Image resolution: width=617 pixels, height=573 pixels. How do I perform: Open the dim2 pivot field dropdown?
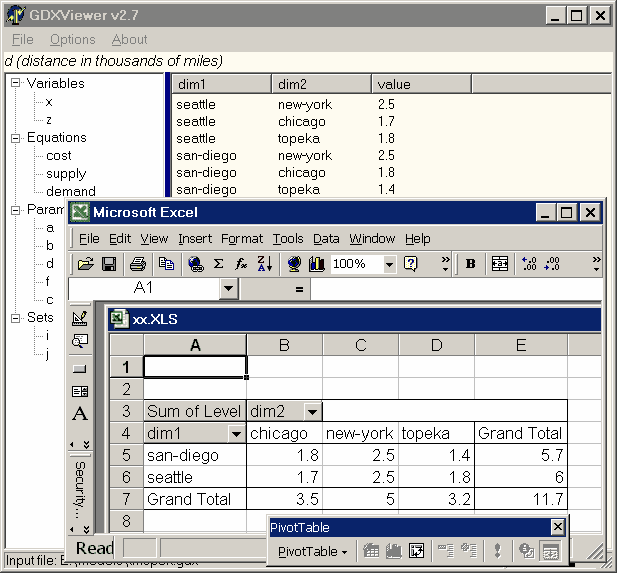[312, 411]
